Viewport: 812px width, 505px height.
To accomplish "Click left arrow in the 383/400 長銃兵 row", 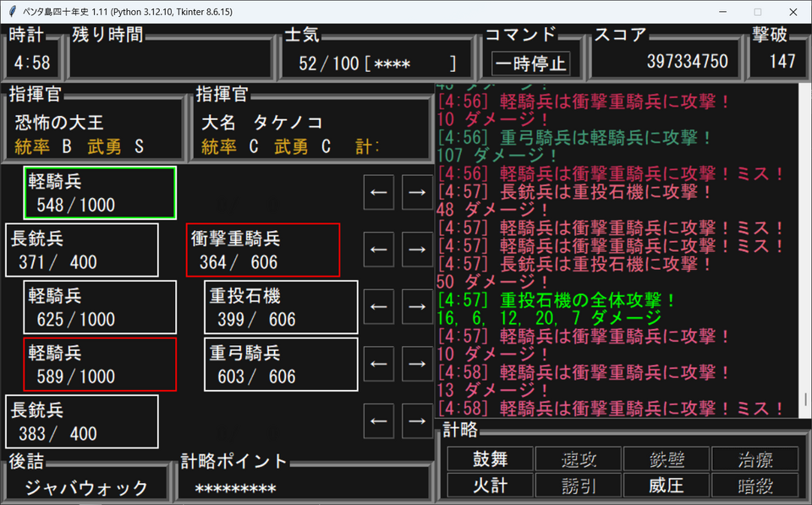I will (x=379, y=420).
